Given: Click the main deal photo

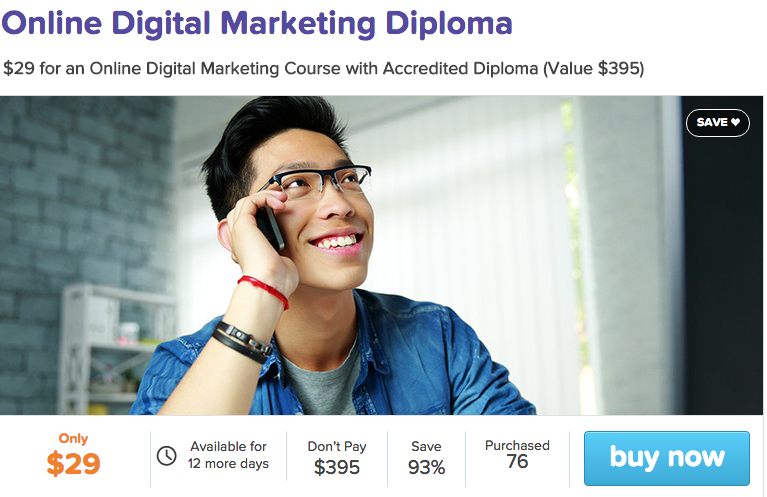Looking at the screenshot, I should pyautogui.click(x=382, y=255).
